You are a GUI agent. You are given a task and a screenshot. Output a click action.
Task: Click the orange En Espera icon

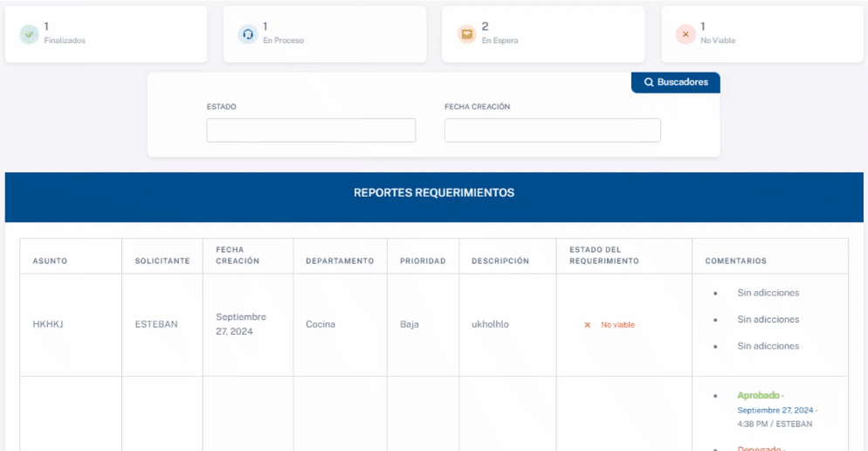[466, 34]
